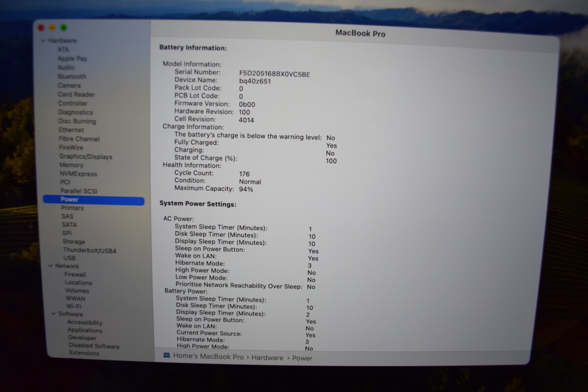Viewport: 588px width, 392px height.
Task: Click the yellow minimize window button
Action: (x=52, y=28)
